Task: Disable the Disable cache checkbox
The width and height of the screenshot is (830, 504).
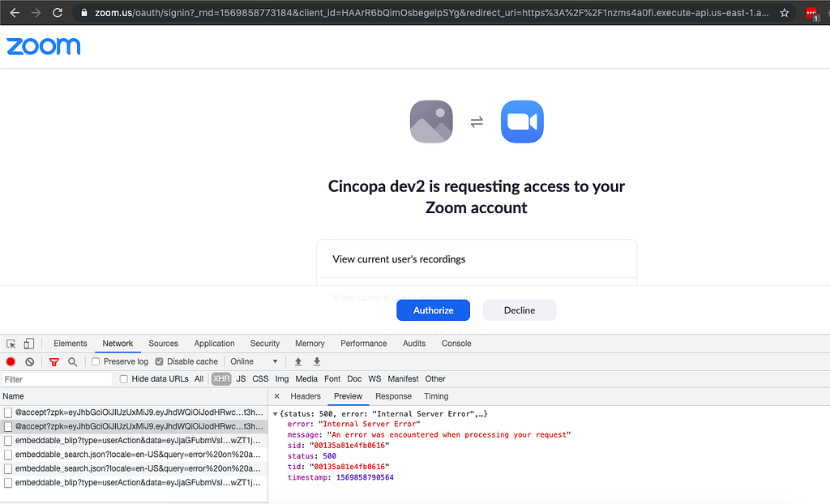Action: (160, 361)
